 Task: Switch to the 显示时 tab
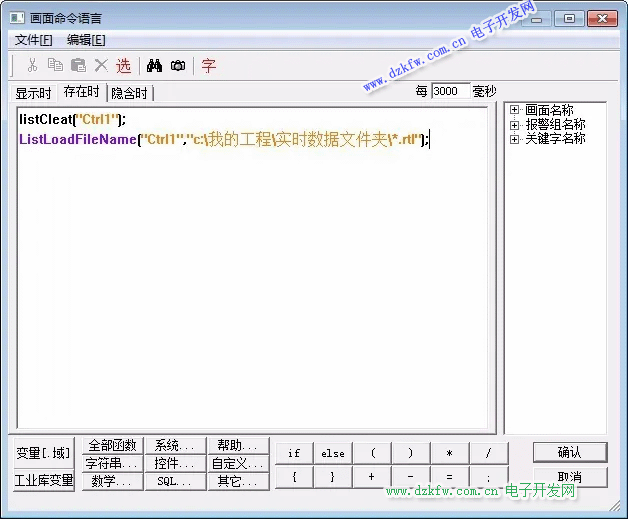pos(33,93)
